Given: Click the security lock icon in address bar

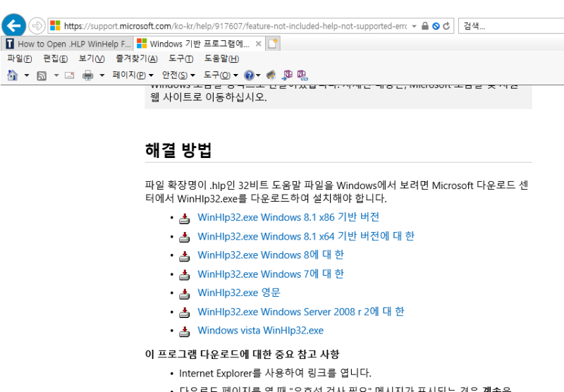Looking at the screenshot, I should 425,26.
